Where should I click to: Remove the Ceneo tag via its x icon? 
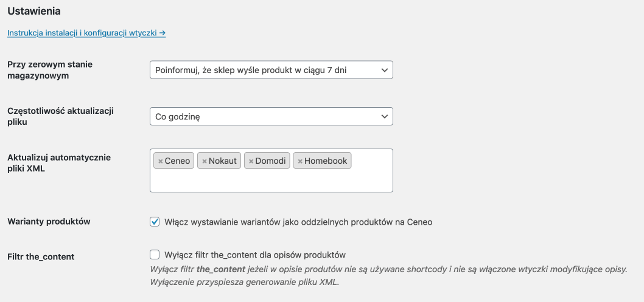tap(160, 161)
